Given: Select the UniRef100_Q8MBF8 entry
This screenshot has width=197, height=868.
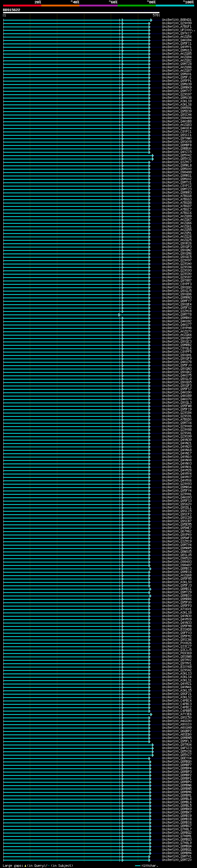Looking at the screenshot, I should 176,145.
